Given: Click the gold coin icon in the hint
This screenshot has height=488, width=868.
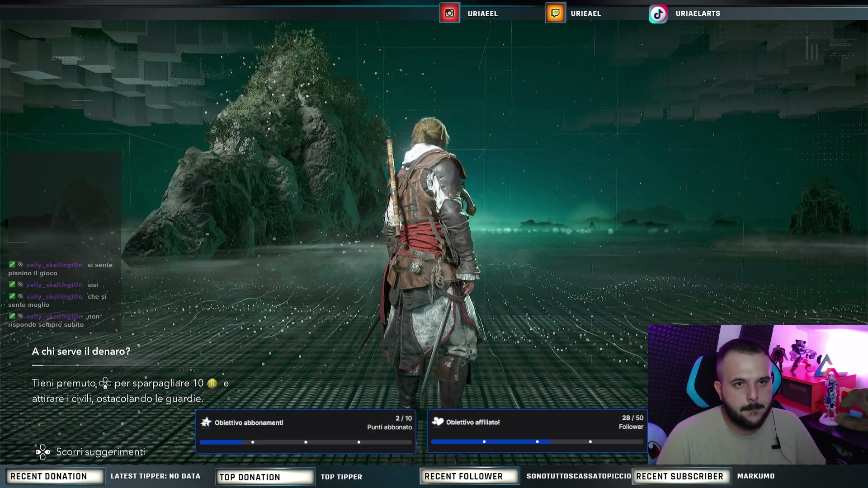Looking at the screenshot, I should click(x=212, y=383).
